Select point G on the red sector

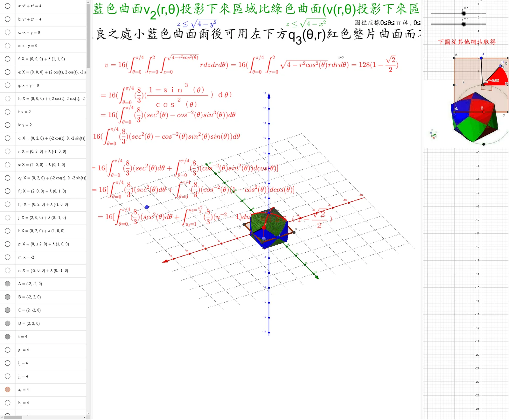pos(500,66)
